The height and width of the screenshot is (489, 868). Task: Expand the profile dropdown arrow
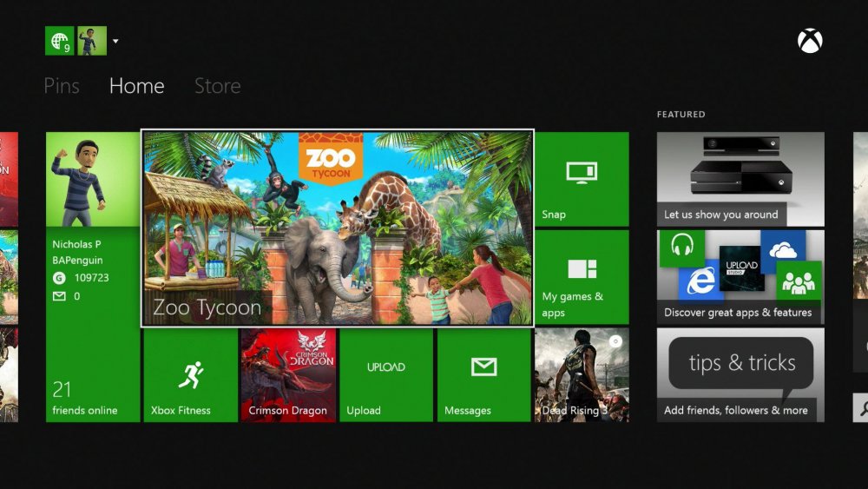(x=116, y=41)
